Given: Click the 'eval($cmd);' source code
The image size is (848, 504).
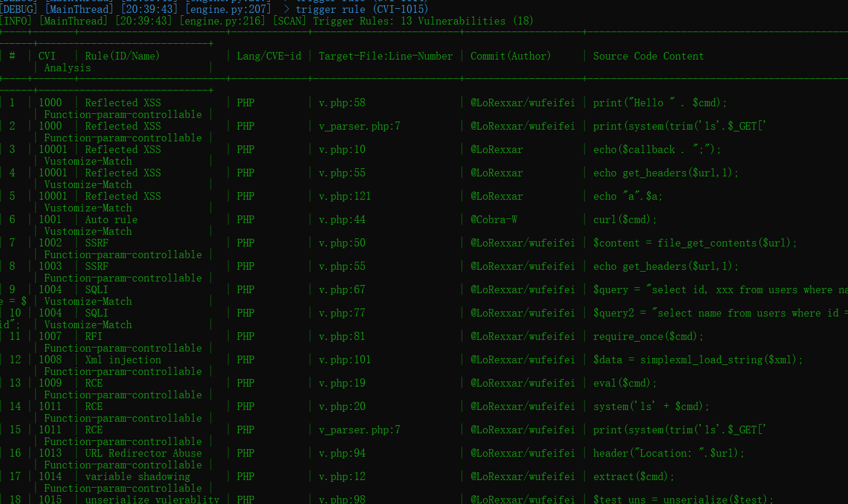Looking at the screenshot, I should click(625, 383).
